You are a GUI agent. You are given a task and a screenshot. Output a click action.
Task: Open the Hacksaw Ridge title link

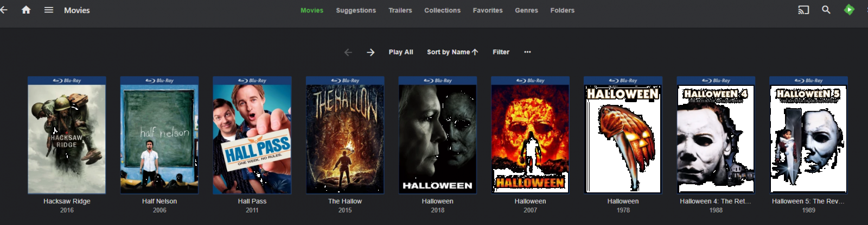pos(67,201)
